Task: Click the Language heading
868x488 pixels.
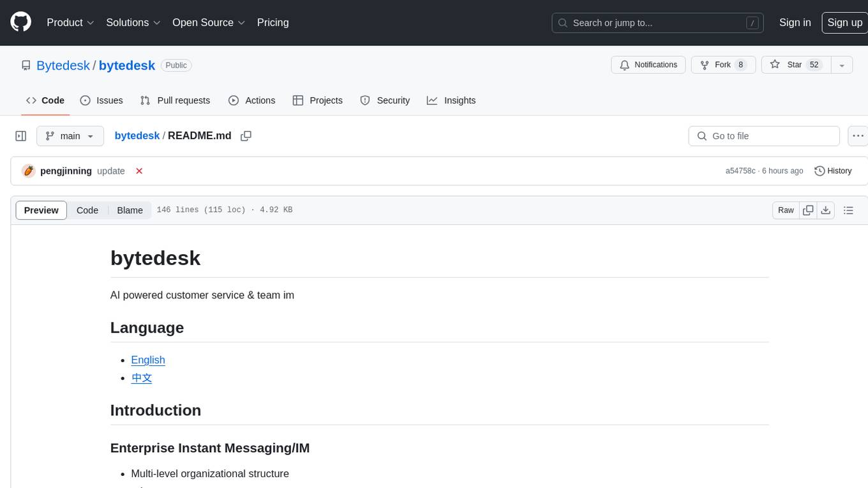Action: click(147, 328)
